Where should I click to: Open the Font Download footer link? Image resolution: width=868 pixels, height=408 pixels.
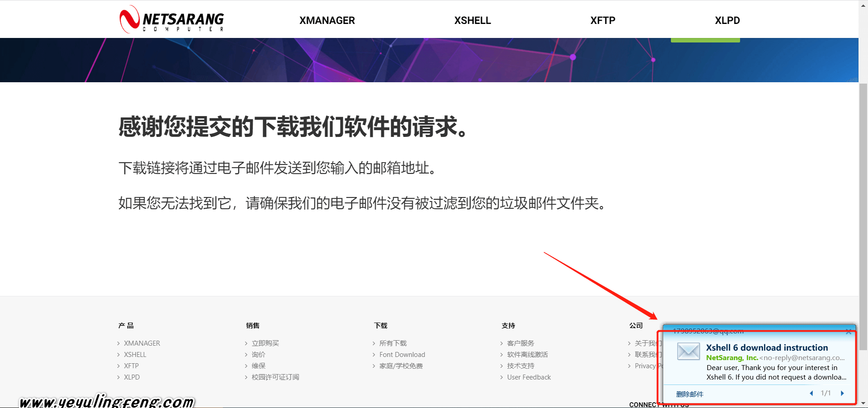pyautogui.click(x=402, y=355)
